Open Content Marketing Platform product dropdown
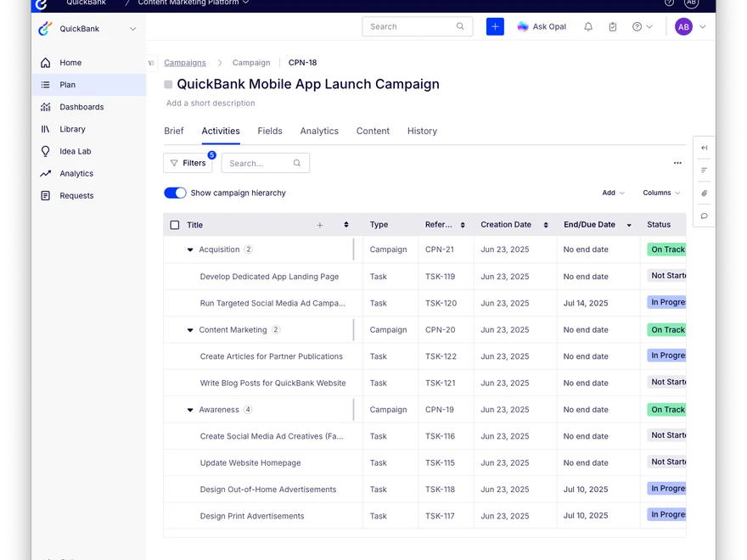 194,3
